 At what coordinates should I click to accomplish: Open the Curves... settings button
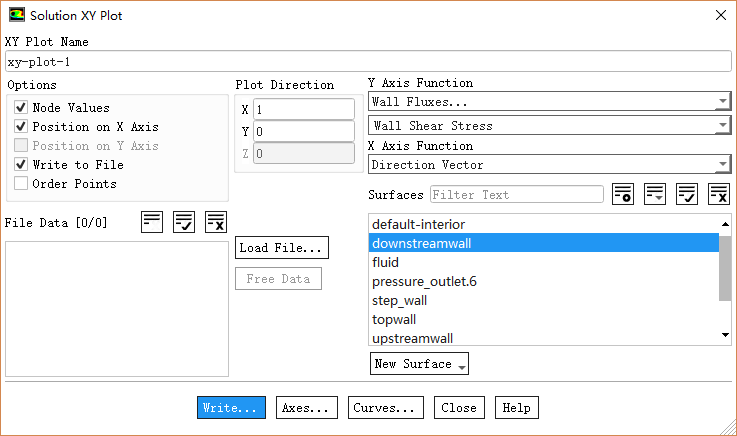point(385,408)
